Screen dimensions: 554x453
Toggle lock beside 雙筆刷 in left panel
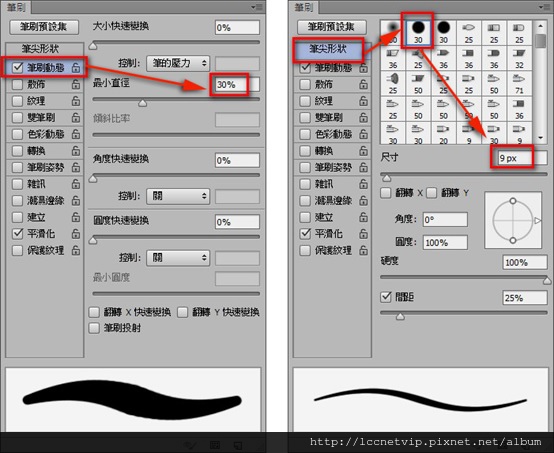click(x=76, y=117)
